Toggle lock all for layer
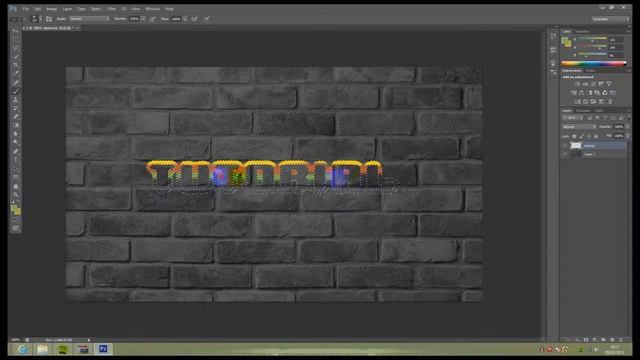The height and width of the screenshot is (360, 640). tap(596, 136)
